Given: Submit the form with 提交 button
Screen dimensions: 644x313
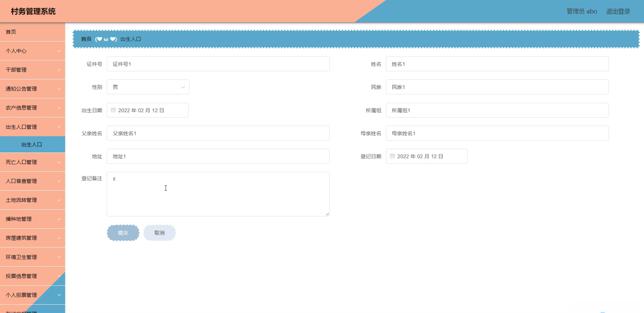Looking at the screenshot, I should point(123,233).
